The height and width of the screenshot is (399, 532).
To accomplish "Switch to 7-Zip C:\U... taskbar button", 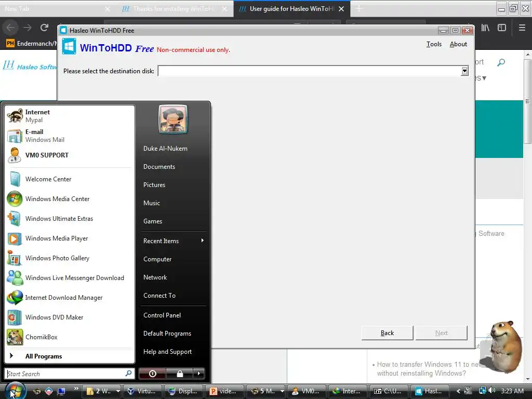I will click(389, 391).
